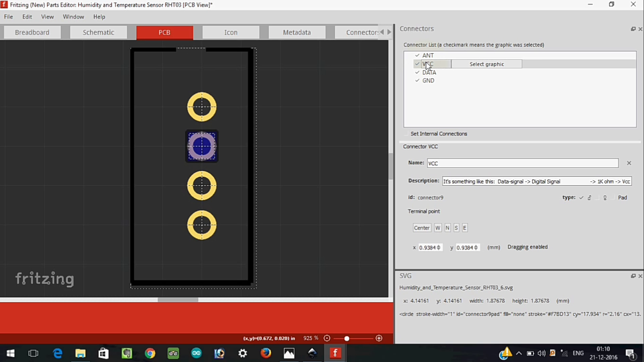This screenshot has width=644, height=362.
Task: Open the Photos app from the taskbar
Action: click(x=289, y=353)
